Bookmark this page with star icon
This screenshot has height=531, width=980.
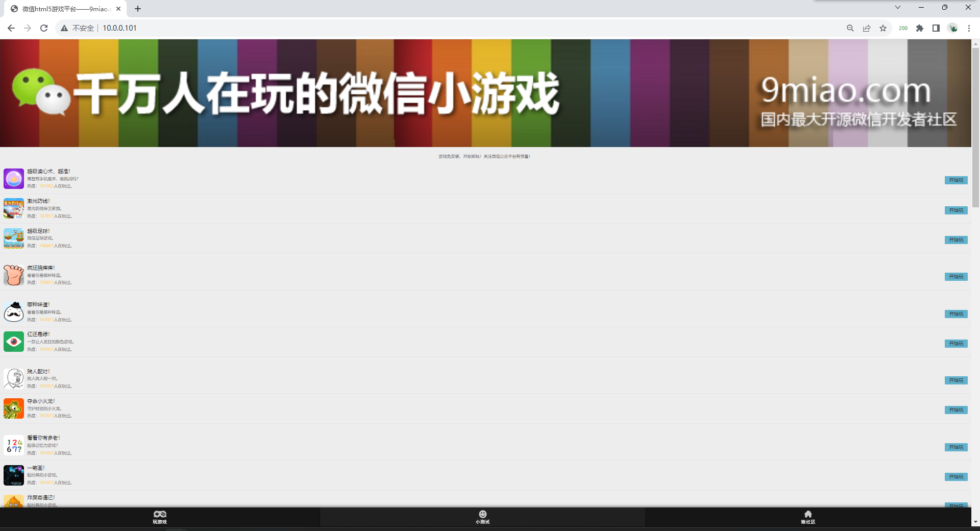coord(883,28)
